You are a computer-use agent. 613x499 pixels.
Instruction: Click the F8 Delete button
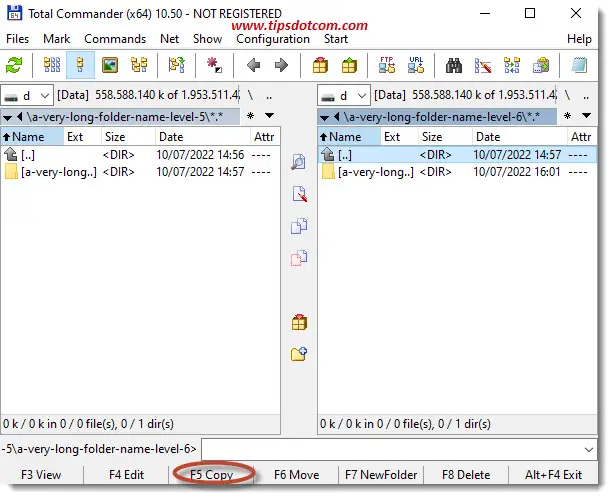[466, 475]
